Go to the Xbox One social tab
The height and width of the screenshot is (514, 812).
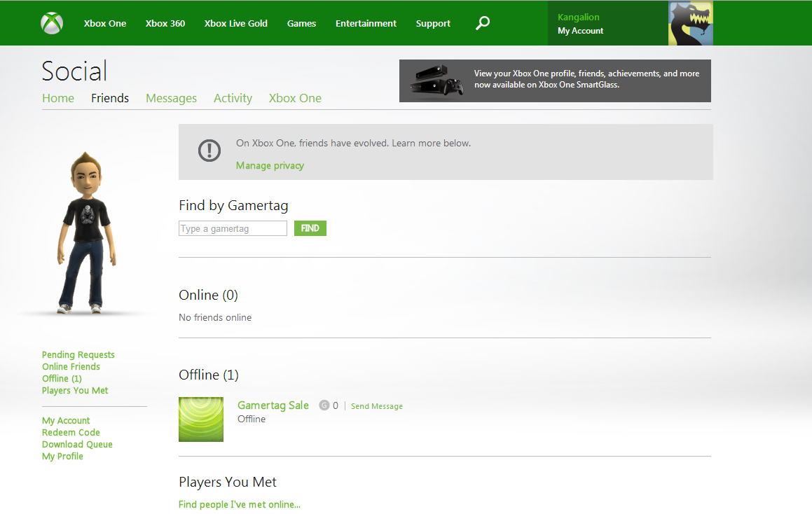[x=295, y=98]
